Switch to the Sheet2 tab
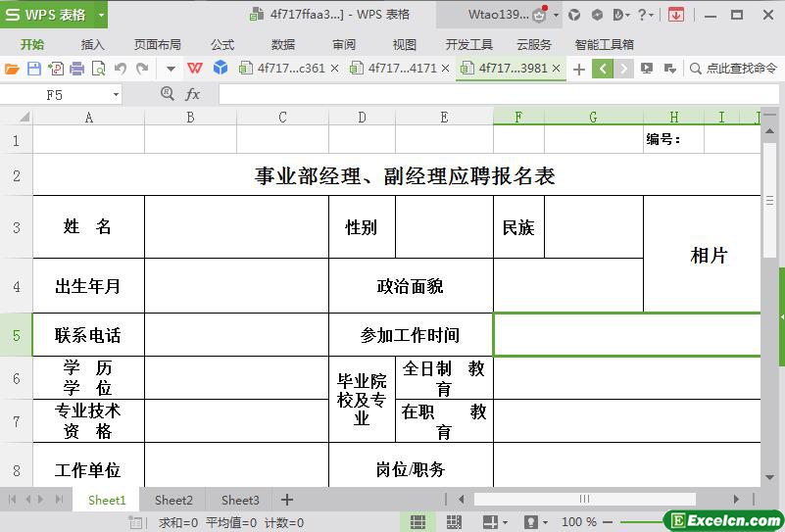 (173, 500)
